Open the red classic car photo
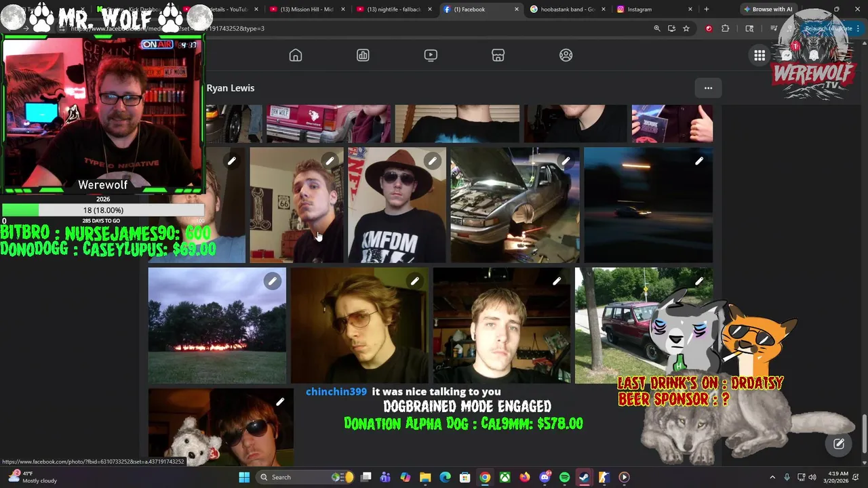The image size is (868, 488). coord(328,123)
